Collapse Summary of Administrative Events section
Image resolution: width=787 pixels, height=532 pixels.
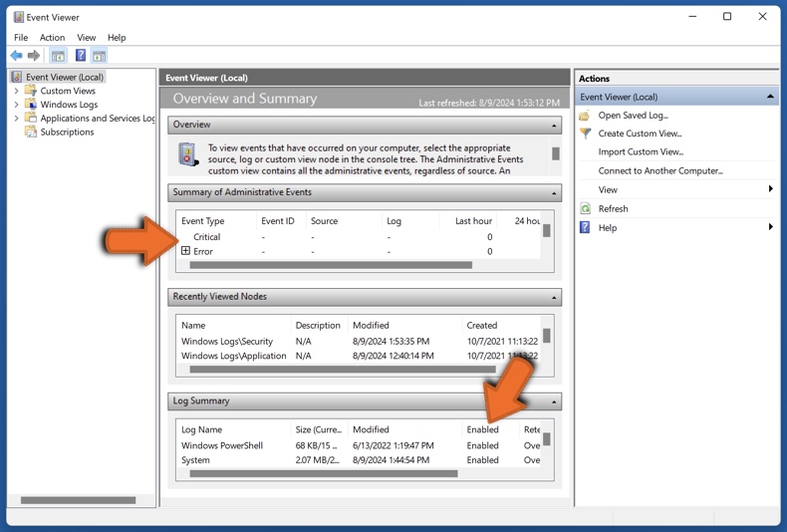pyautogui.click(x=554, y=193)
